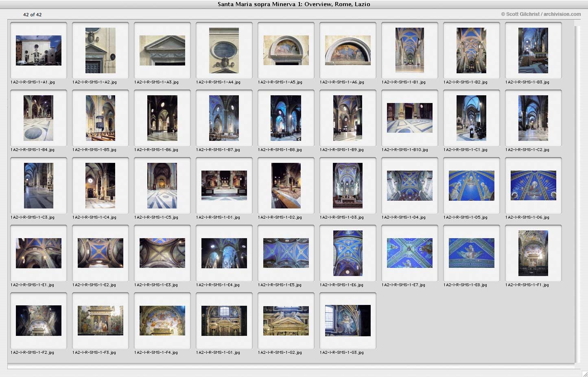Select thumbnail 1A2-I-R-SMS-1-G2.jpg

286,321
